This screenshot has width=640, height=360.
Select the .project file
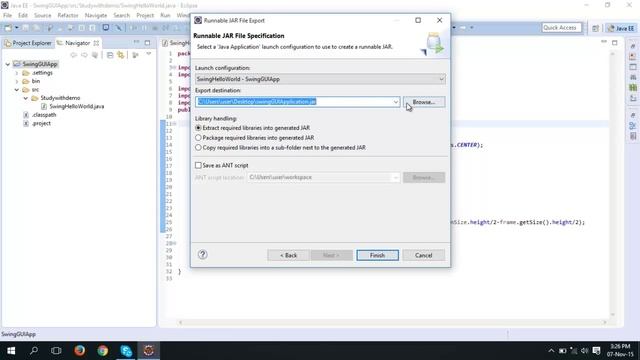[x=41, y=123]
